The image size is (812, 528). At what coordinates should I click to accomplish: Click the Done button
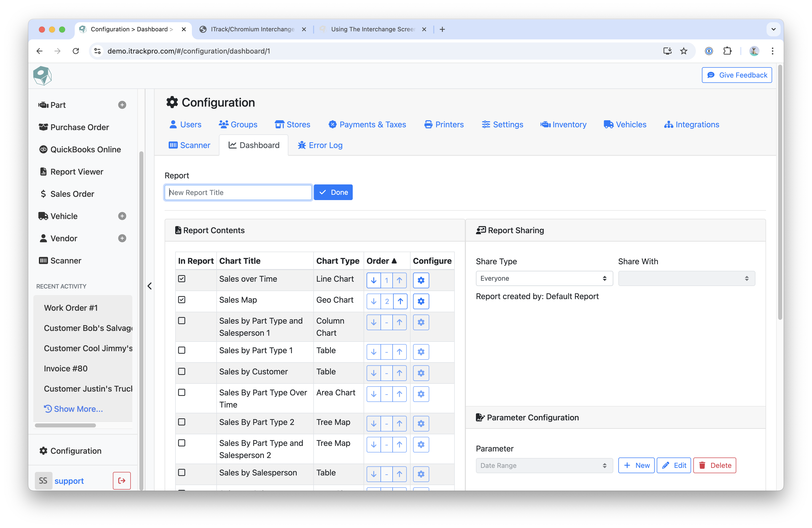(x=333, y=192)
